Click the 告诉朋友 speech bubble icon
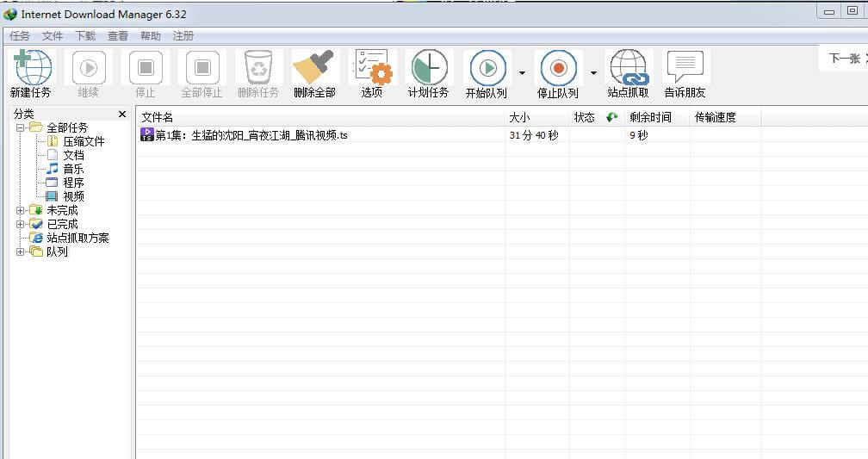The image size is (868, 459). tap(685, 68)
